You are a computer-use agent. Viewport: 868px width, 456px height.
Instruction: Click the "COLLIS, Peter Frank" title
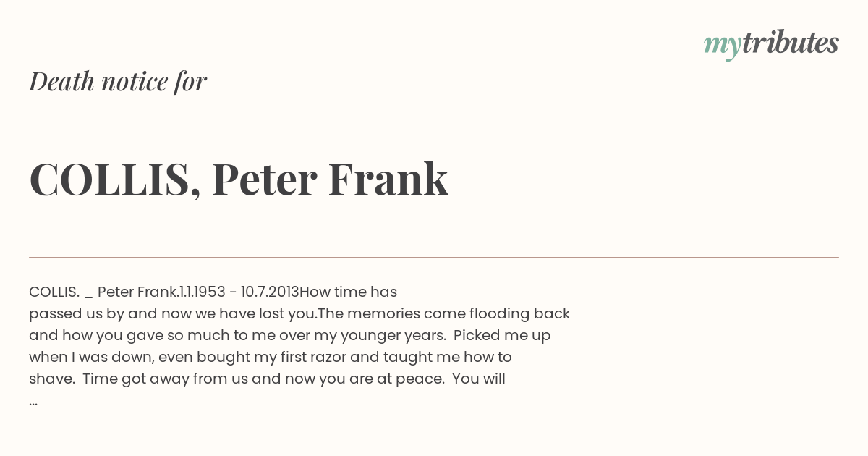click(239, 179)
